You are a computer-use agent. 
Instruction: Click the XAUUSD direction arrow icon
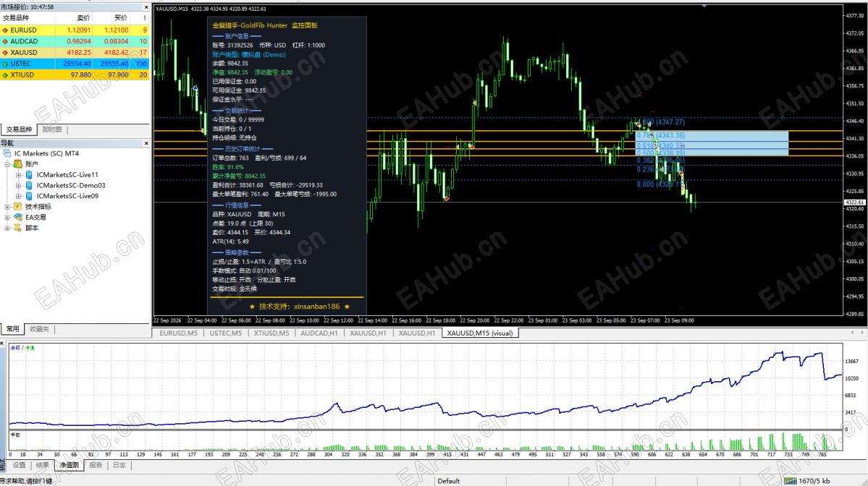[5, 53]
